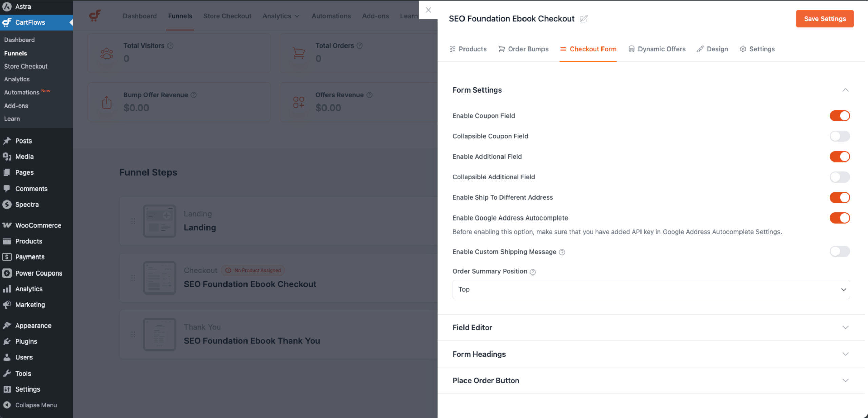Image resolution: width=868 pixels, height=418 pixels.
Task: Disable the Enable Coupon Field toggle
Action: [x=840, y=116]
